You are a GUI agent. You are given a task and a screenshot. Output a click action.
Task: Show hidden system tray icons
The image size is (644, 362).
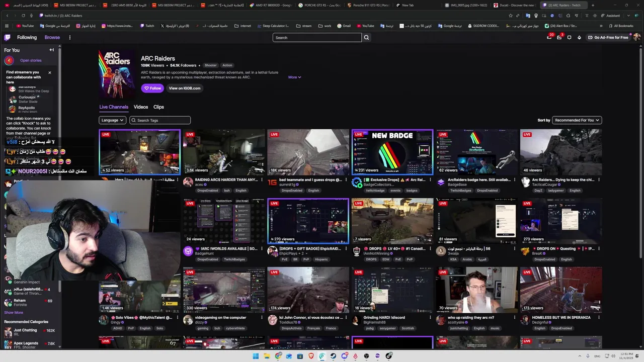coord(579,356)
